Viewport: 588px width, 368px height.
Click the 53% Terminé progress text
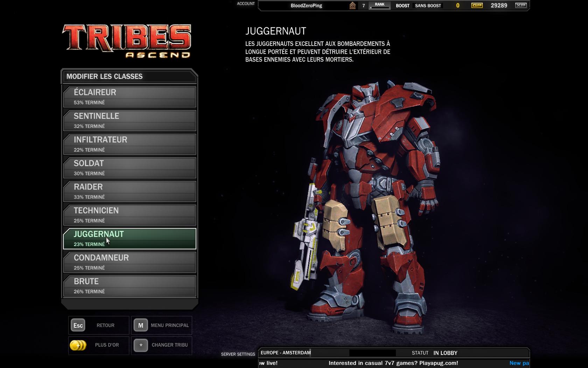(x=89, y=102)
